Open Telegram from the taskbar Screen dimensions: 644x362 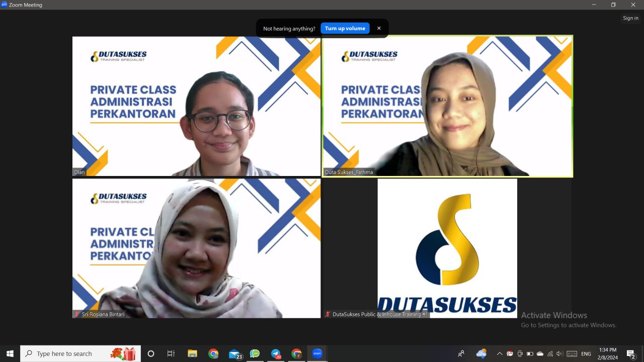click(x=276, y=353)
